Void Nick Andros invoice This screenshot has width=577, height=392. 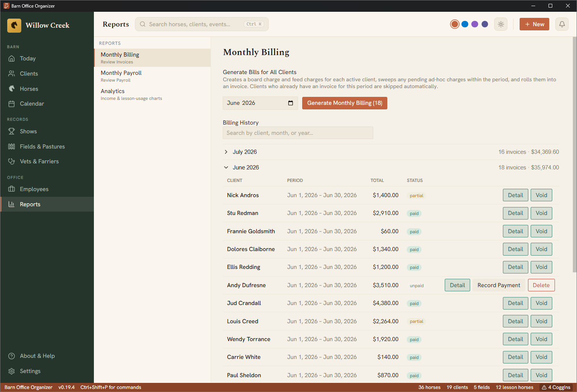(541, 195)
